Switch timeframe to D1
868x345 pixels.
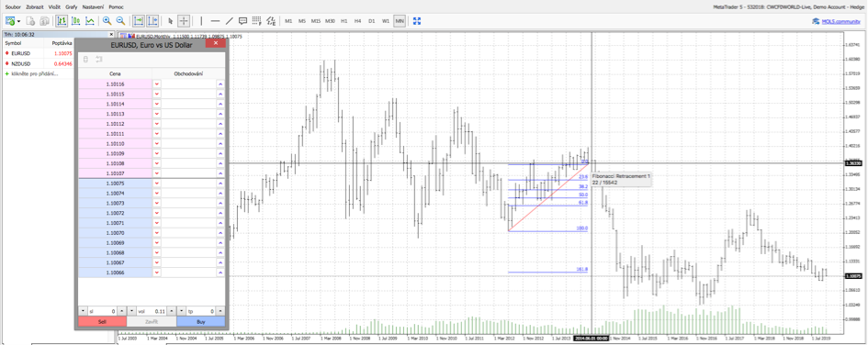[x=371, y=21]
